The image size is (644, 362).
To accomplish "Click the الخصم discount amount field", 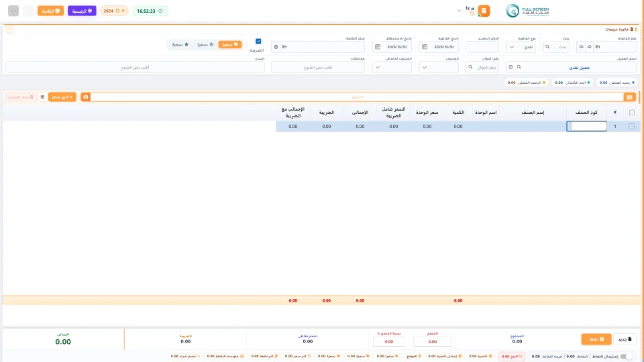I will (x=433, y=341).
